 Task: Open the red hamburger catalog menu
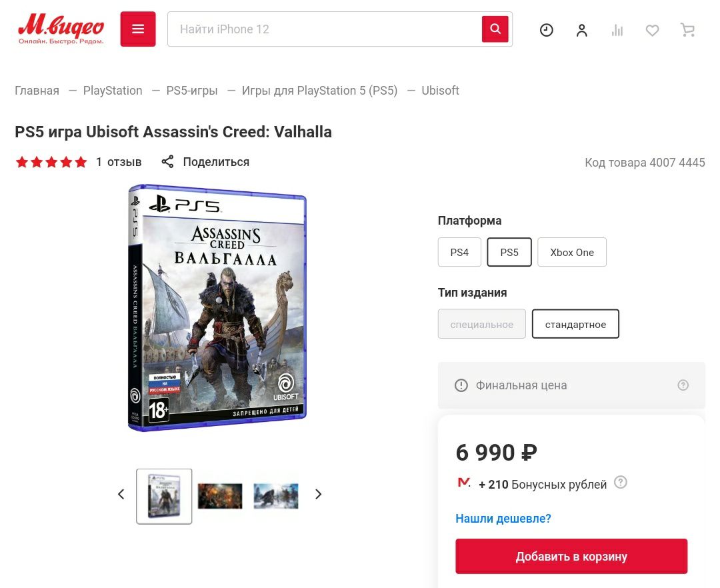(138, 29)
